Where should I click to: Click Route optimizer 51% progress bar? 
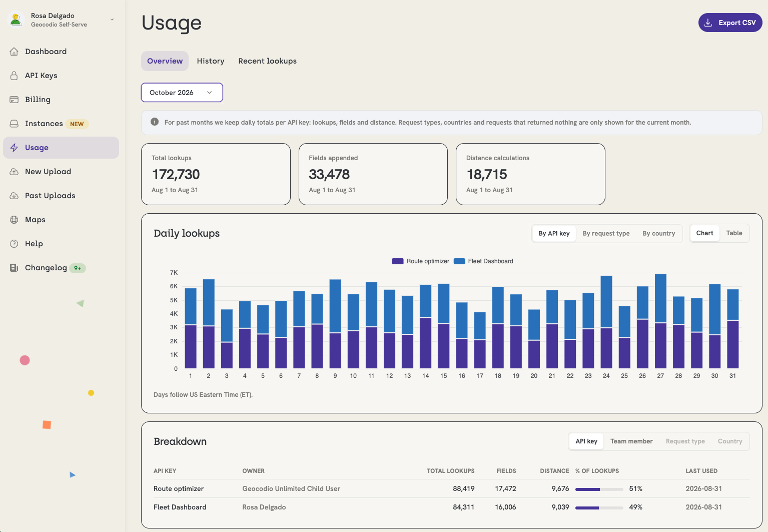point(599,489)
